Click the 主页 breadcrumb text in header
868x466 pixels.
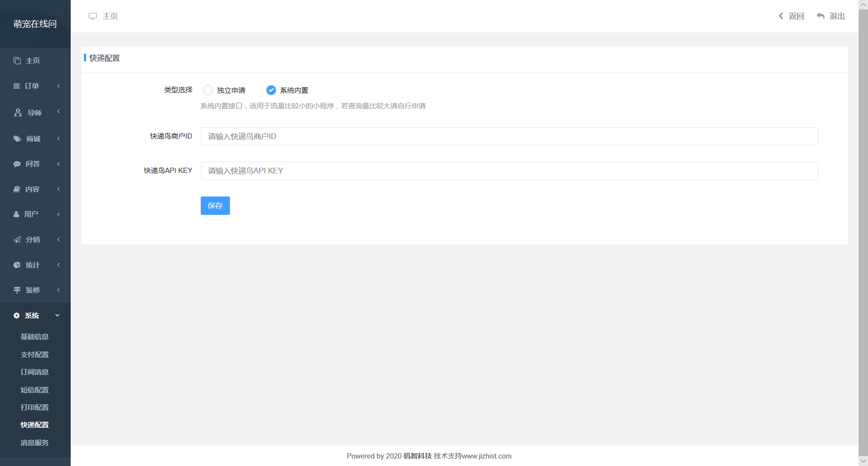pyautogui.click(x=110, y=16)
